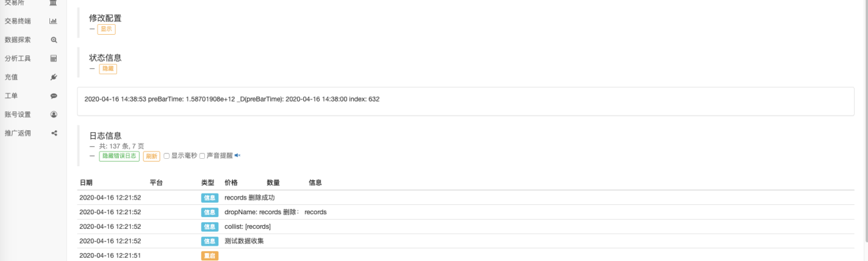Click the 日期 column header
This screenshot has height=261, width=868.
tap(86, 182)
